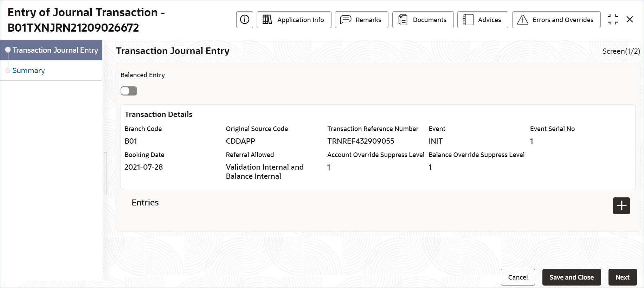
Task: Open Application Info panel
Action: tap(294, 20)
